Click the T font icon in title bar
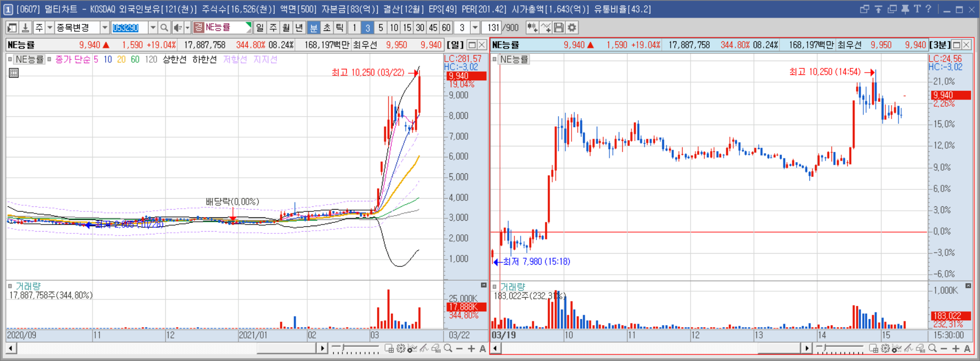 click(917, 9)
